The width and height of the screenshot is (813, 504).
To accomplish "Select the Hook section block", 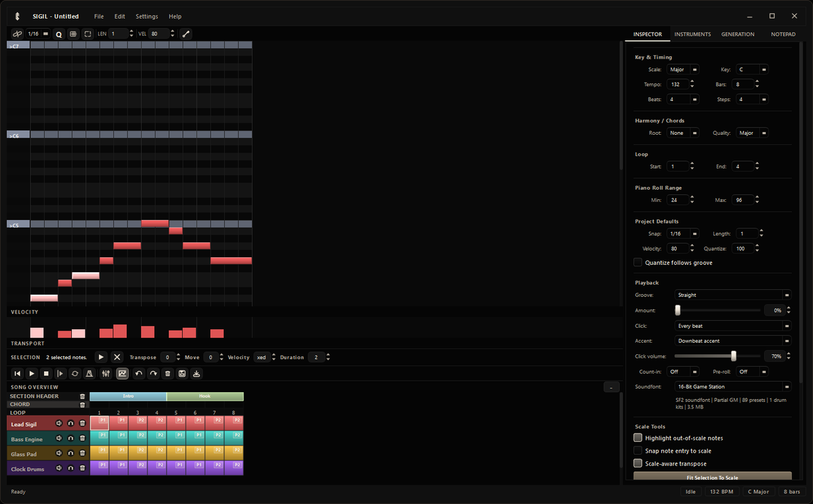I will tap(205, 396).
